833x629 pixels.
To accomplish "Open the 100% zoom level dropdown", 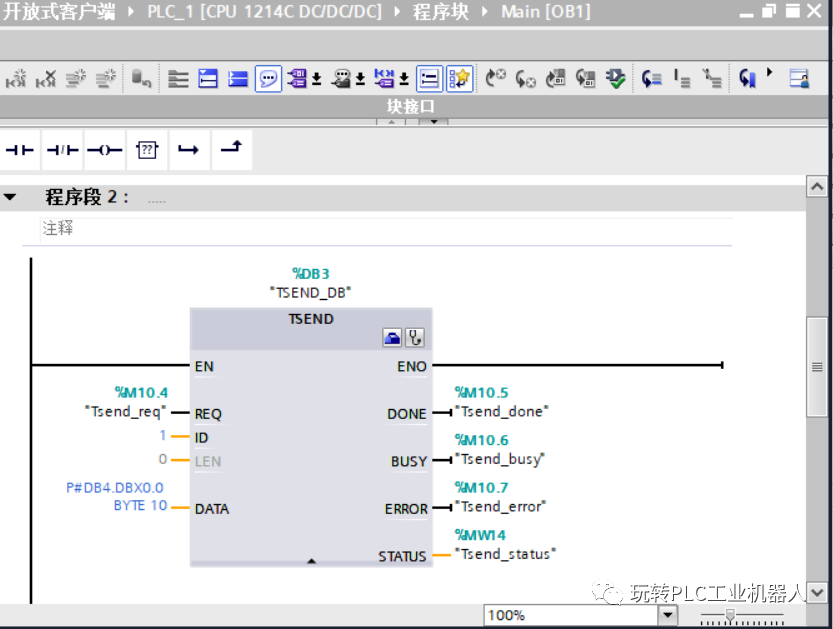I will coord(667,617).
